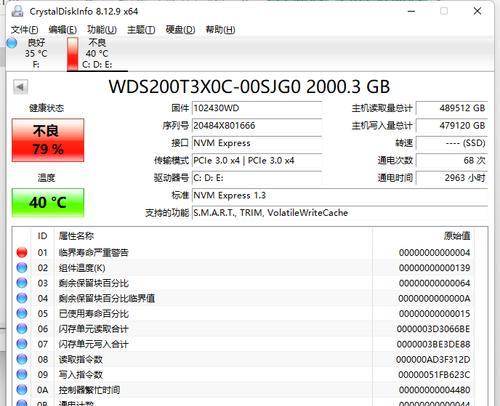Click raw value 0000000004480
The image size is (500, 406).
tap(434, 390)
